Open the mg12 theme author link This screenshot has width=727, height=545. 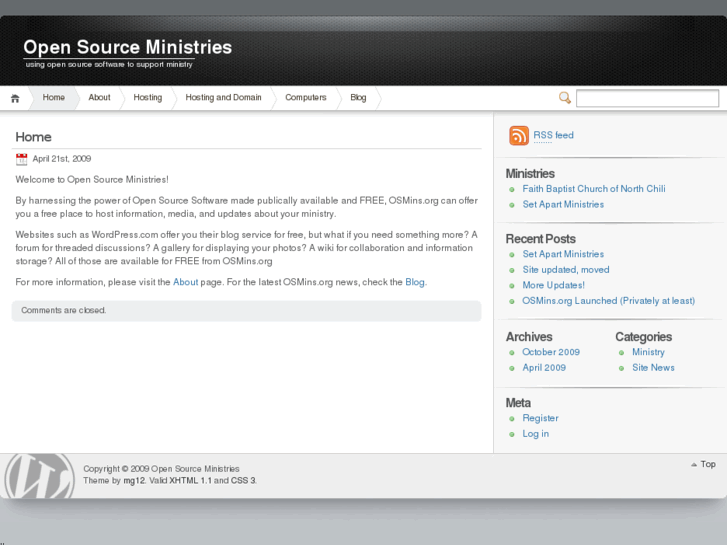pyautogui.click(x=134, y=481)
